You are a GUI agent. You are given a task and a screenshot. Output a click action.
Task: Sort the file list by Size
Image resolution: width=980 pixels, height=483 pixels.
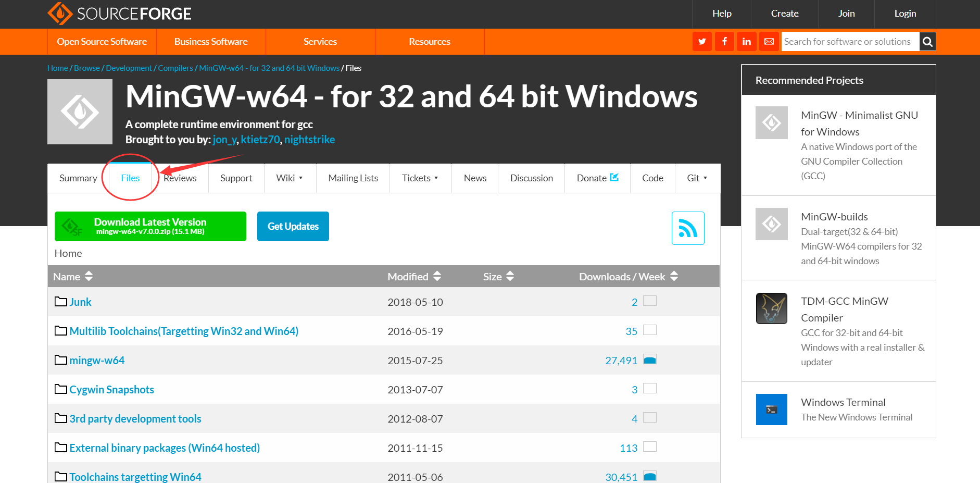click(x=498, y=277)
